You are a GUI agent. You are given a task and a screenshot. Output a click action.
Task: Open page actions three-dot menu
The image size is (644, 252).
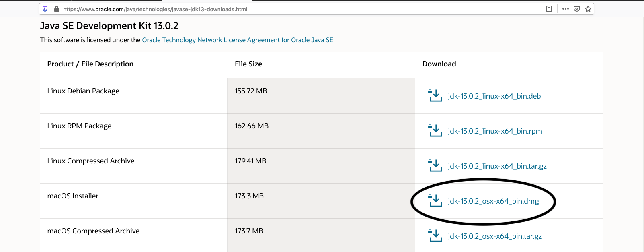click(x=566, y=9)
